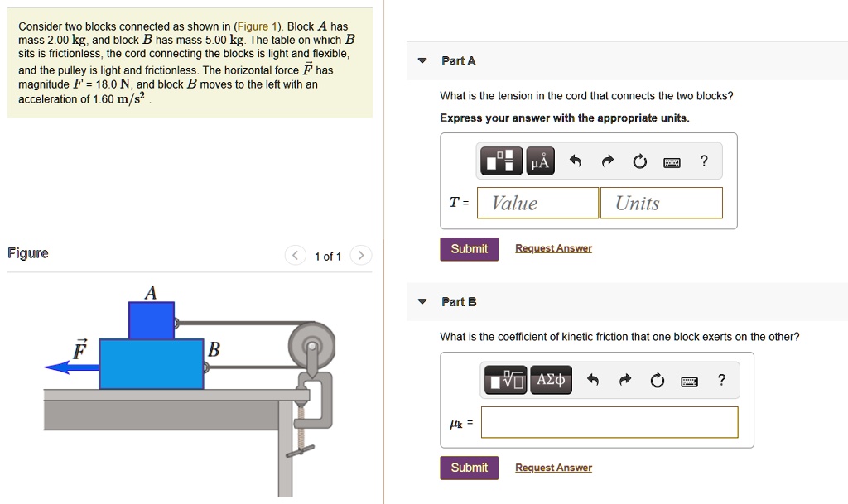This screenshot has height=504, width=848.
Task: Click the redo arrow in Part A
Action: point(608,161)
